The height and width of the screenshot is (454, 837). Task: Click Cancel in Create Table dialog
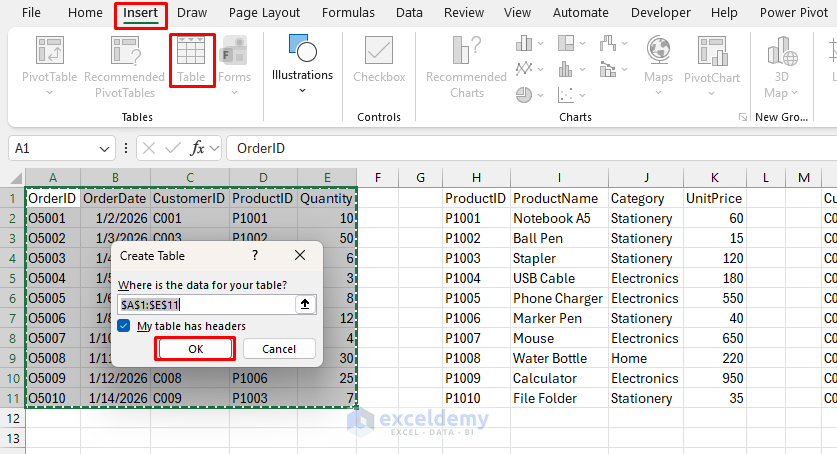279,349
